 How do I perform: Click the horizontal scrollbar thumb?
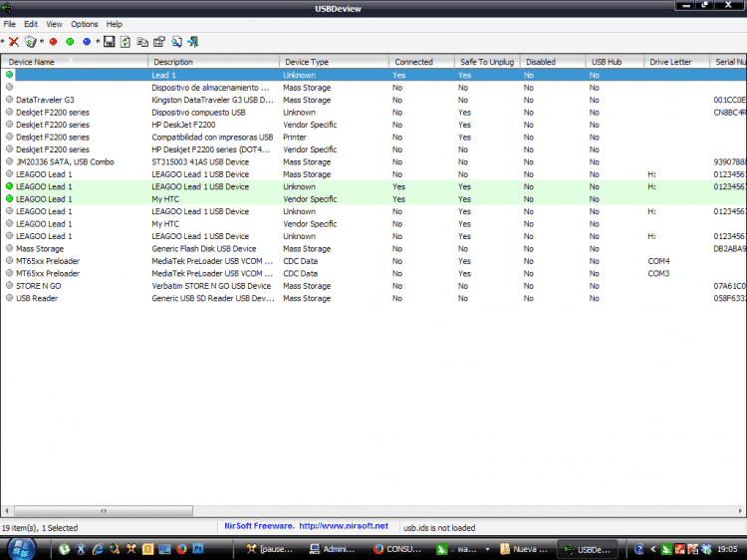(104, 511)
